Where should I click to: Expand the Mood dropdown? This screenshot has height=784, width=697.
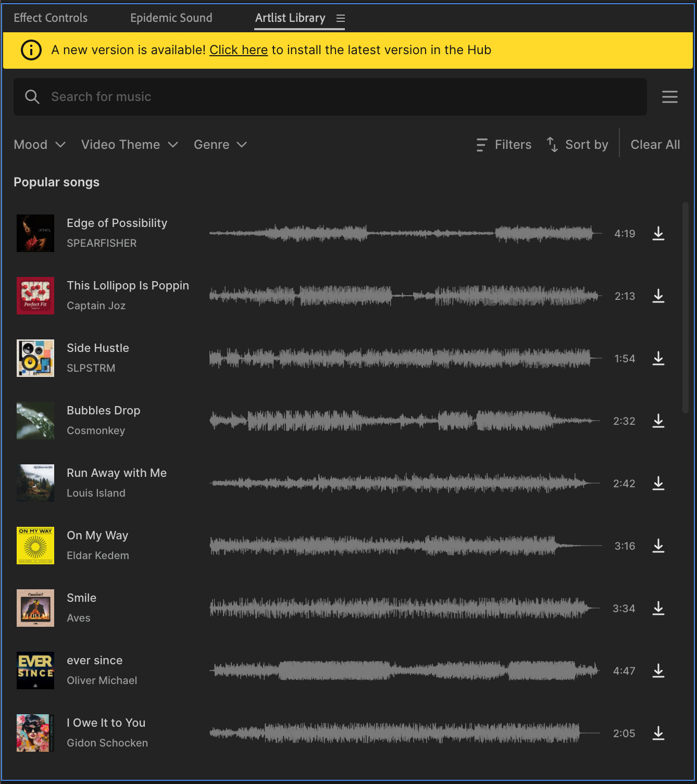[40, 145]
